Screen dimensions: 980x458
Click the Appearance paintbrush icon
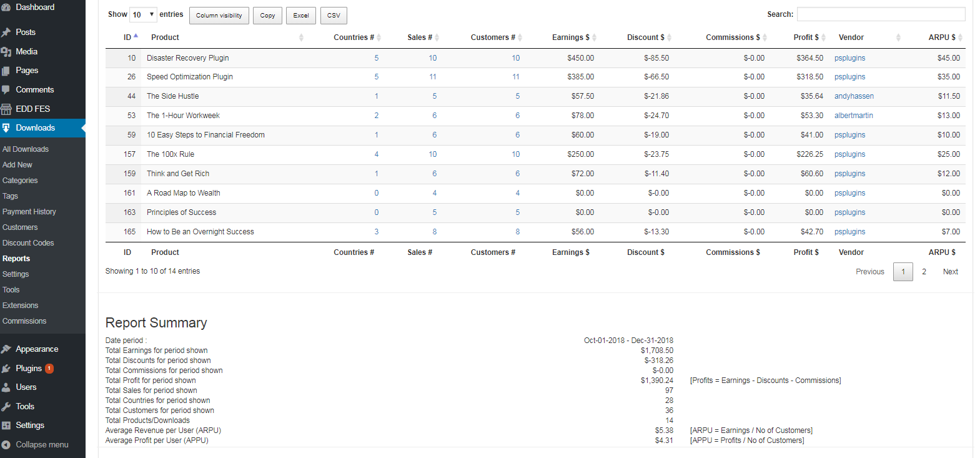tap(6, 349)
